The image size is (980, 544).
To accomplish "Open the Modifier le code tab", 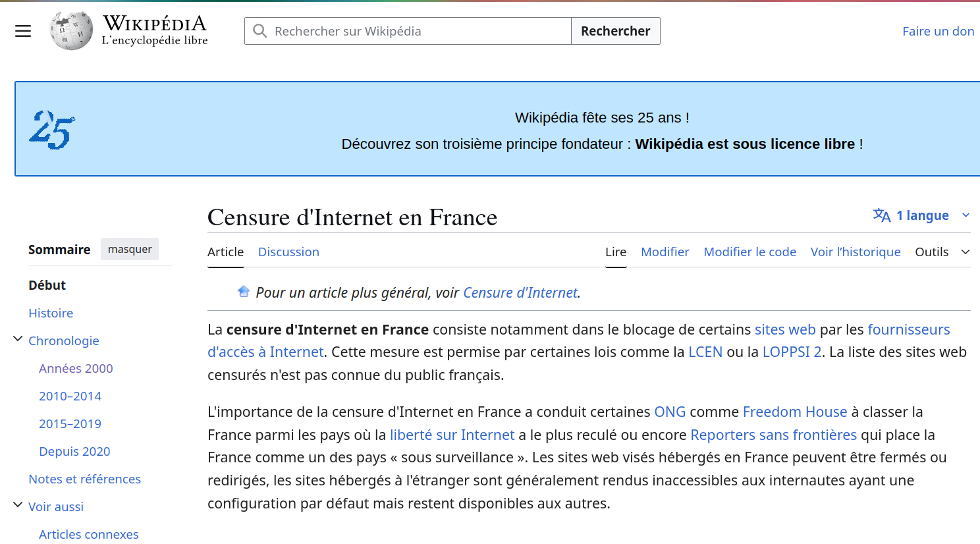I will click(749, 252).
